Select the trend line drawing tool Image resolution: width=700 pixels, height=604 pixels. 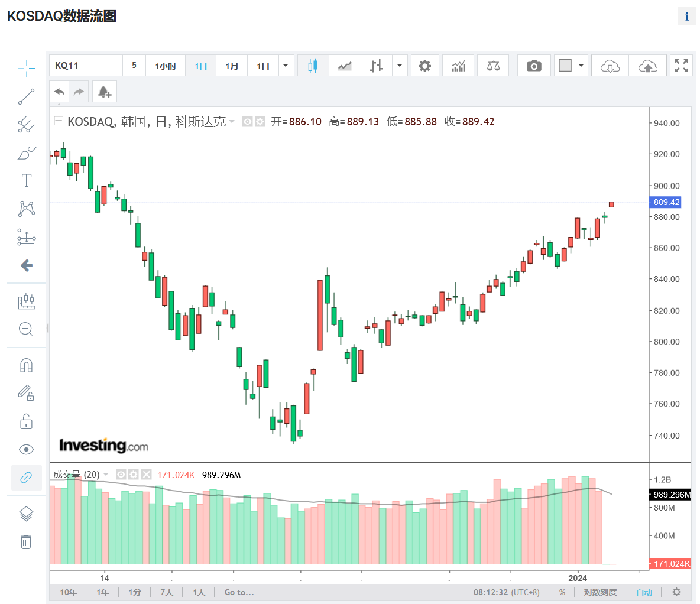pos(26,96)
